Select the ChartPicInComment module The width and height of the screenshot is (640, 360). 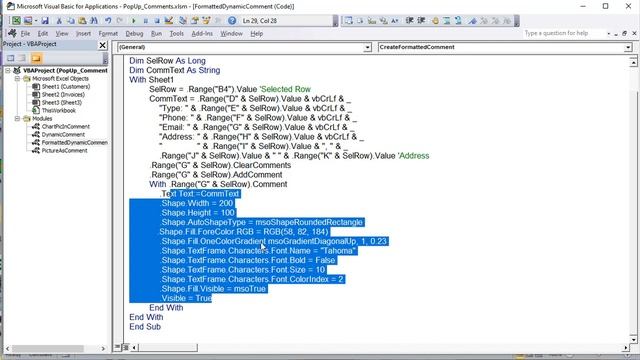tap(66, 127)
